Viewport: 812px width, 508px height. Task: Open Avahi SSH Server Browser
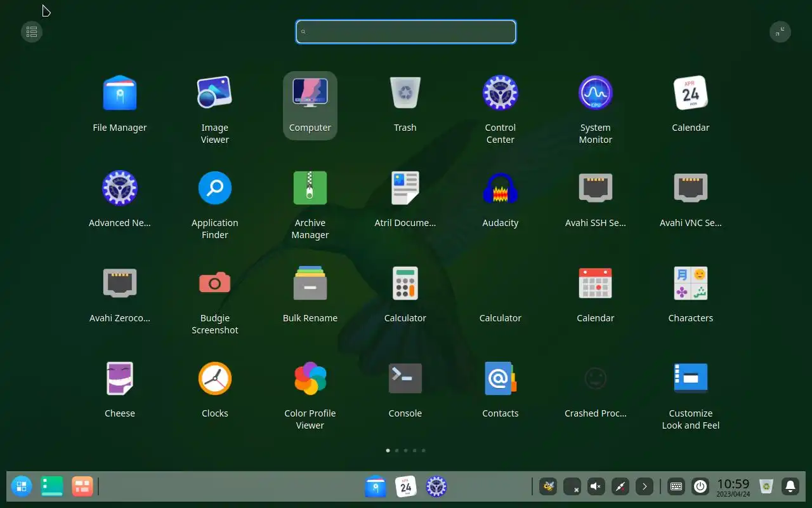[x=596, y=189]
